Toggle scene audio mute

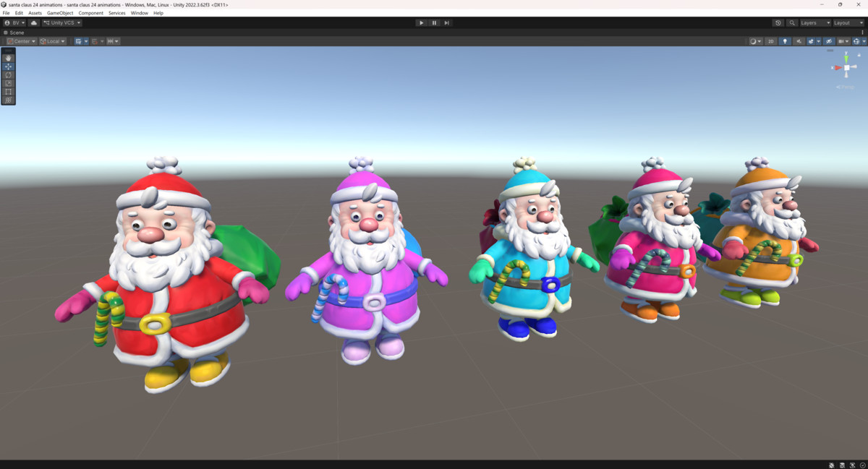pyautogui.click(x=799, y=41)
